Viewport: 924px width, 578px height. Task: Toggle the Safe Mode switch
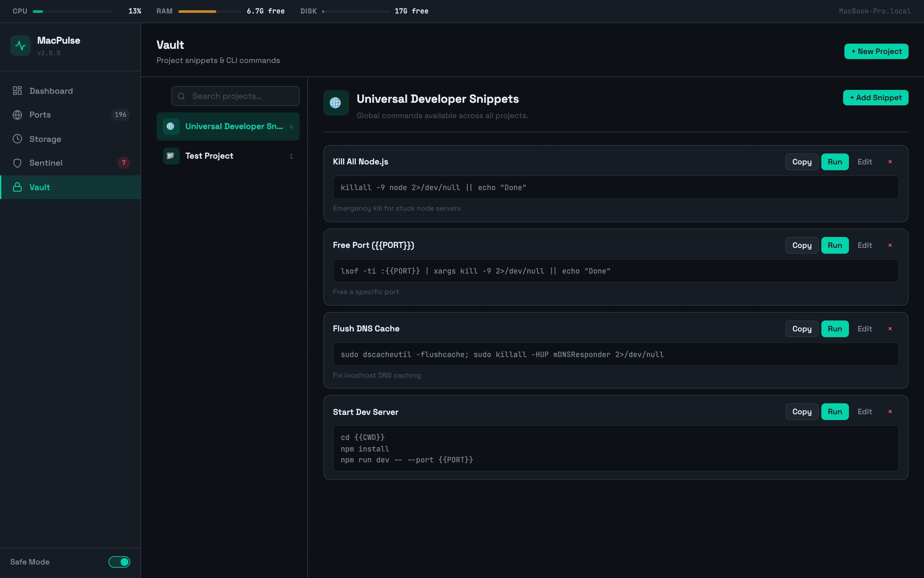tap(119, 562)
